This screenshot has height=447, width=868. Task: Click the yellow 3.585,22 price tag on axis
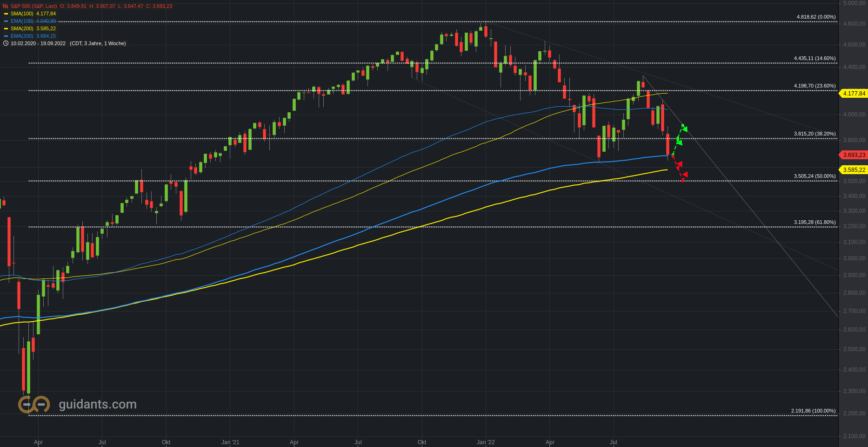(x=853, y=170)
